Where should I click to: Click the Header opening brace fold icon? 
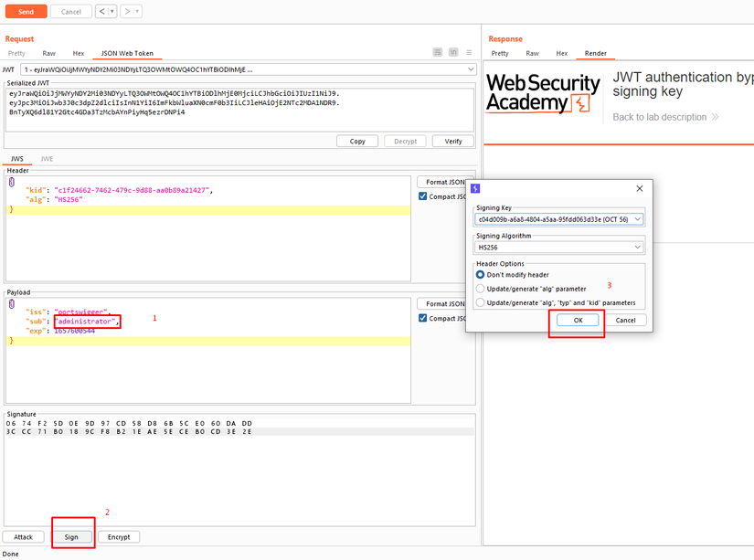[12, 182]
